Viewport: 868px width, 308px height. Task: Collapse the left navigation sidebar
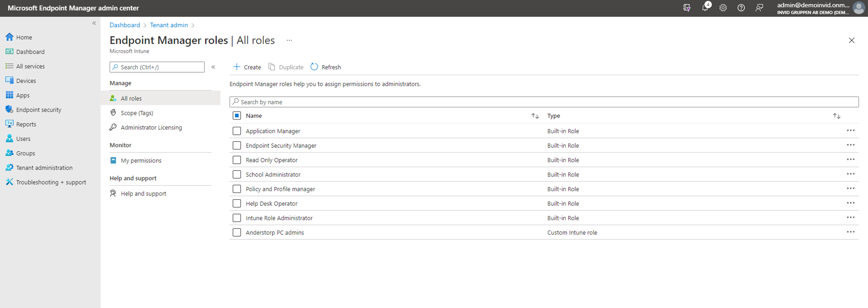(94, 23)
